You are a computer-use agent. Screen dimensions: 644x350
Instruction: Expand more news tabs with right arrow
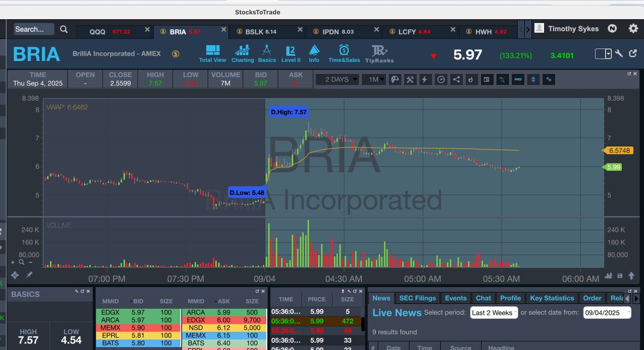click(636, 298)
